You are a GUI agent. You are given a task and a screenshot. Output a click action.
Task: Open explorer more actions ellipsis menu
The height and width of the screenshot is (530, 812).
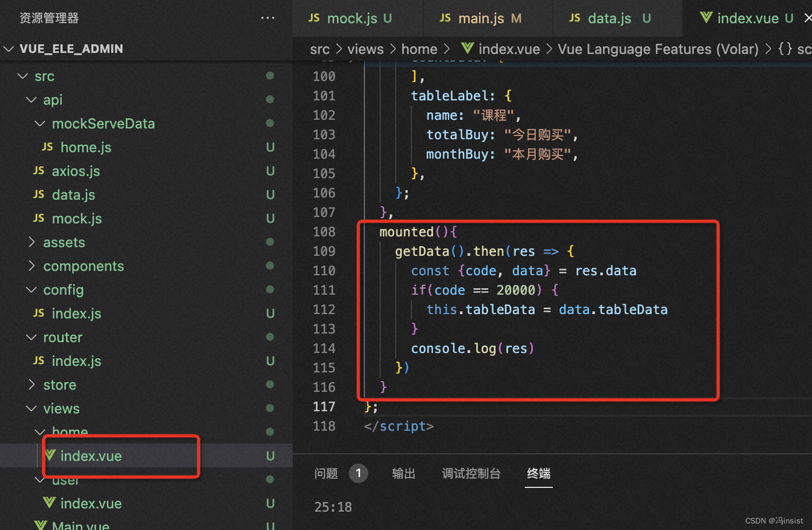(x=267, y=18)
